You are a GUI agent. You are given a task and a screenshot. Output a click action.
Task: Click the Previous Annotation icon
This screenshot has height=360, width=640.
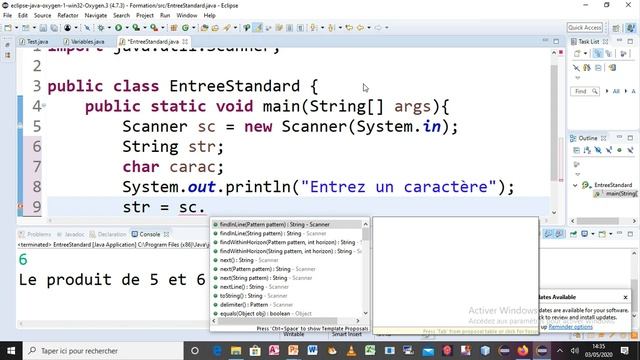click(x=331, y=28)
